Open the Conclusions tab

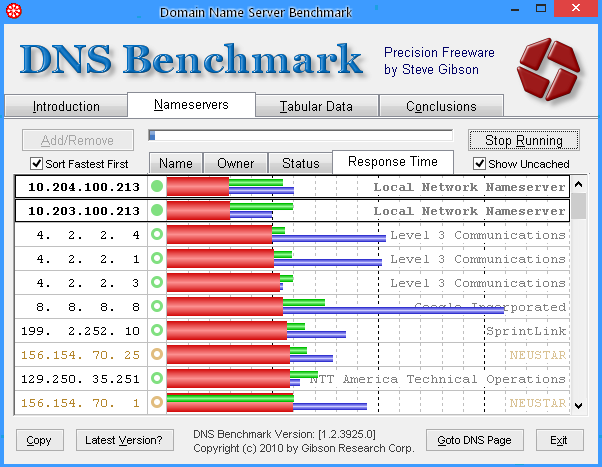[441, 106]
